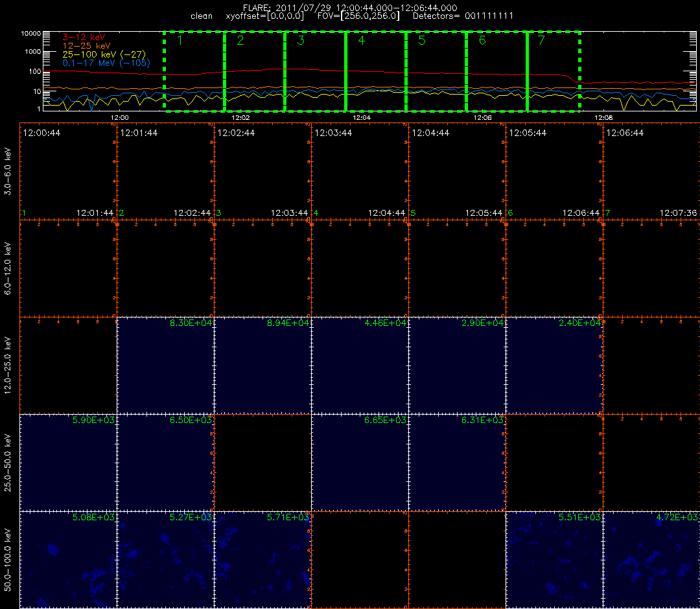Viewport: 700px width, 609px height.
Task: Click the 25.0-50.0 keV row label
Action: click(8, 463)
